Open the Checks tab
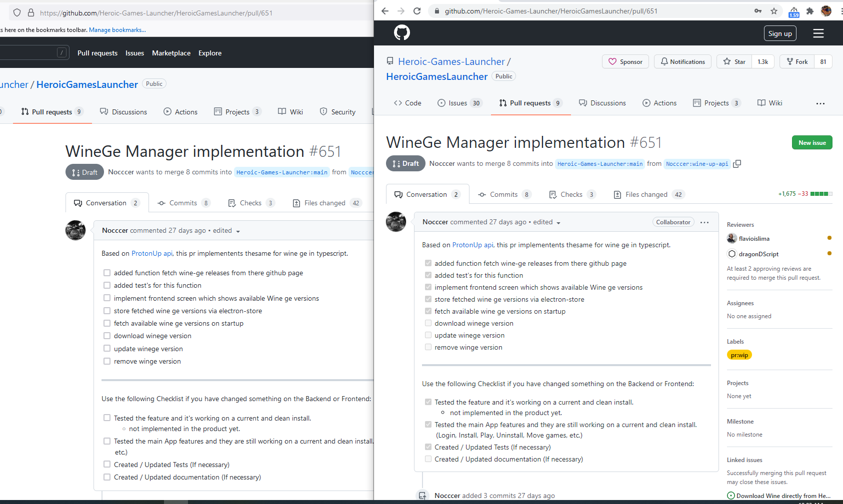This screenshot has height=504, width=843. tap(571, 194)
